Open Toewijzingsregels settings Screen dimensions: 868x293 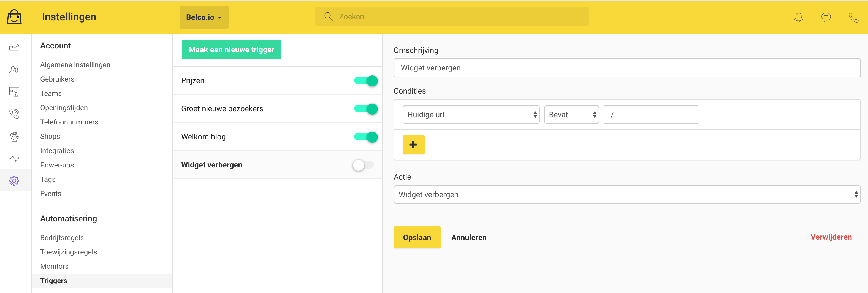click(68, 252)
